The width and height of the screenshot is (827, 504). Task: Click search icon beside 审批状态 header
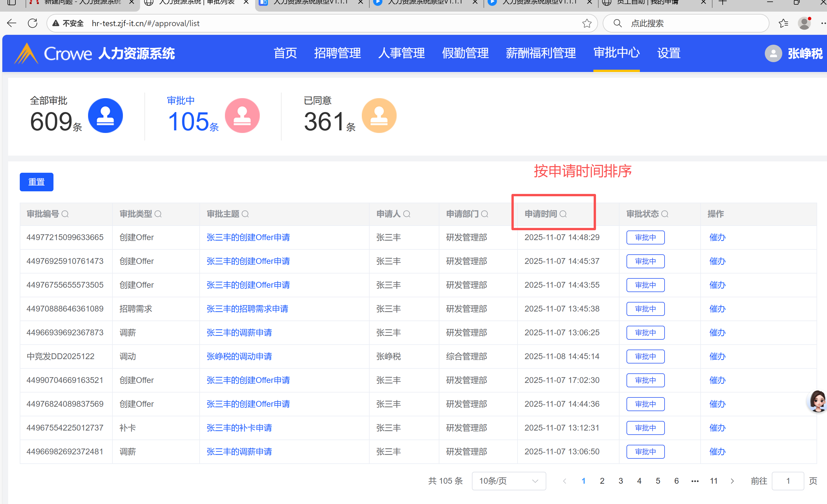(665, 214)
